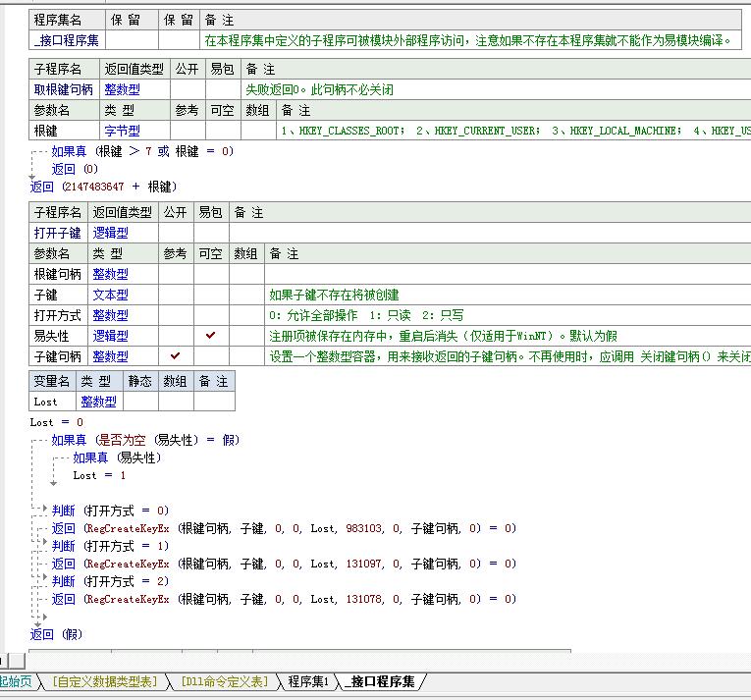The height and width of the screenshot is (700, 751).
Task: Select the Lost variable name cell
Action: pos(52,402)
